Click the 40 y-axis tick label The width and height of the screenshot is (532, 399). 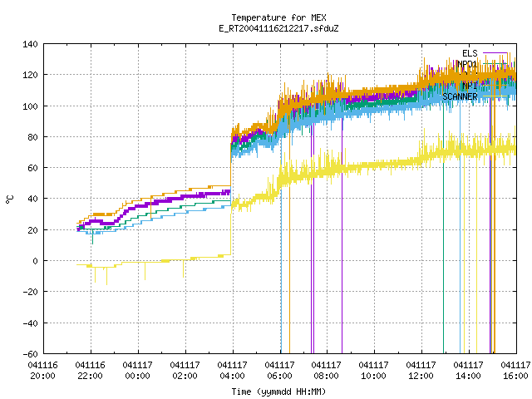click(32, 199)
